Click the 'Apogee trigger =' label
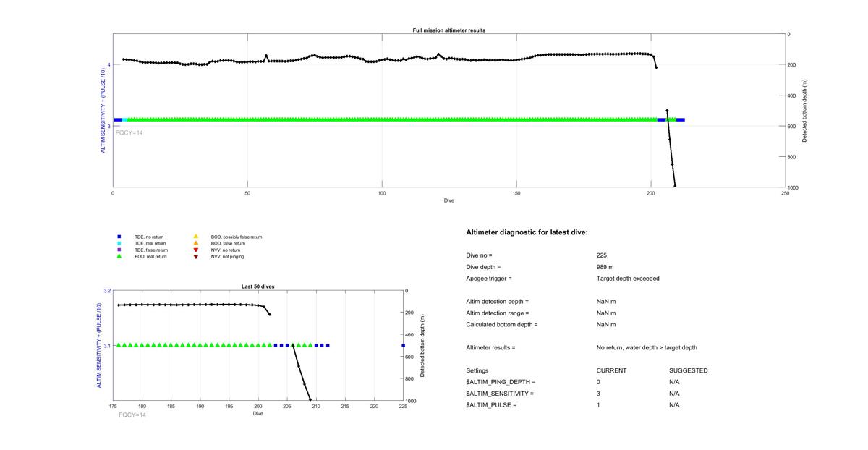Screen dimensions: 868x450 (489, 279)
